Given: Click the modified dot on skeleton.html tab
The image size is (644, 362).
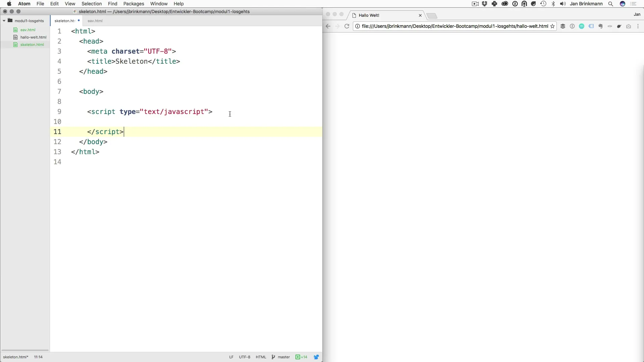Looking at the screenshot, I should click(78, 20).
